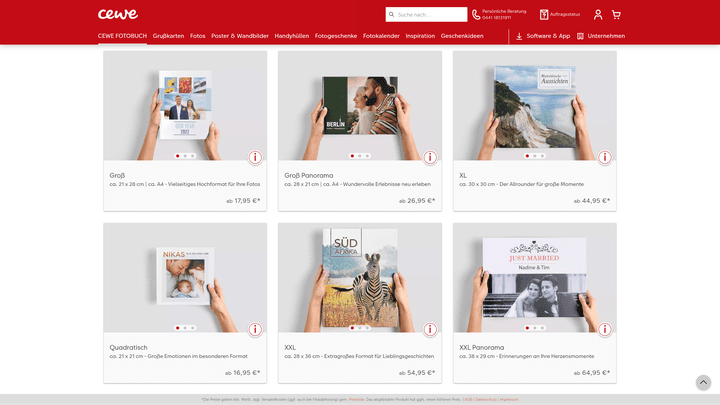Expand the Software & App menu
The image size is (720, 405).
(x=542, y=36)
